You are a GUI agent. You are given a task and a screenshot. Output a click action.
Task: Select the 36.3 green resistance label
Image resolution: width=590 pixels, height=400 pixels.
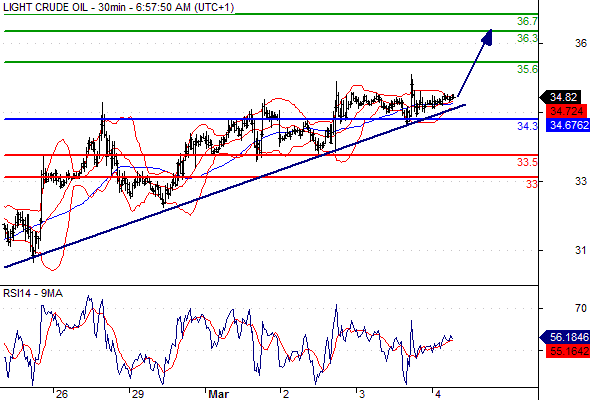tap(527, 38)
